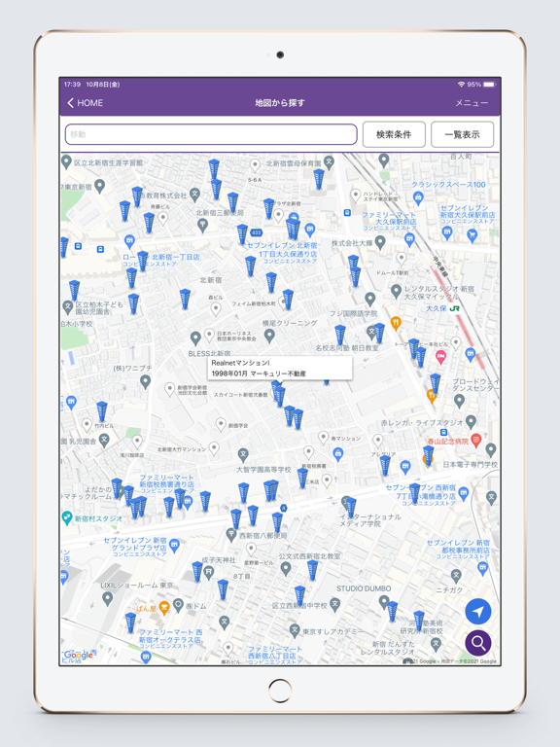Select the STUDIO DUMBO pin

pyautogui.click(x=384, y=602)
